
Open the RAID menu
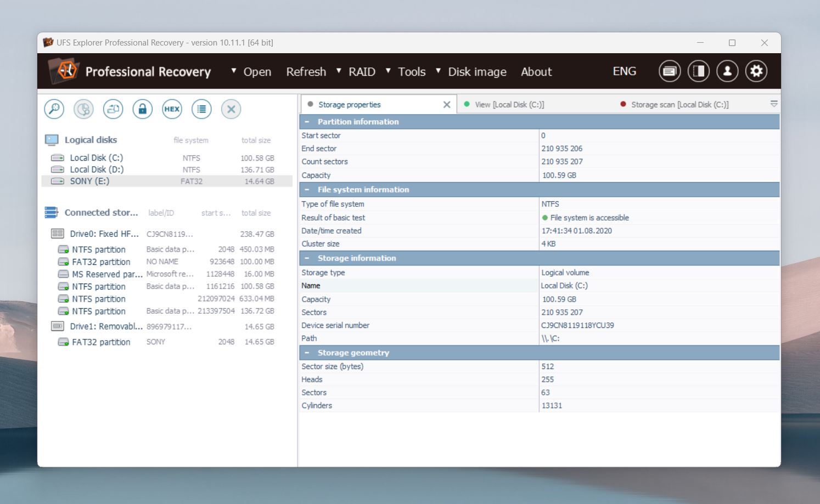[362, 72]
